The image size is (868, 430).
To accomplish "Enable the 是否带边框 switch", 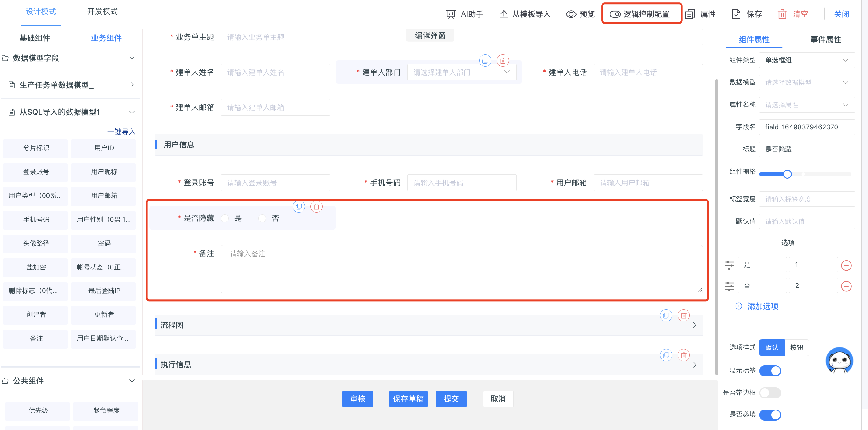I will pyautogui.click(x=770, y=393).
